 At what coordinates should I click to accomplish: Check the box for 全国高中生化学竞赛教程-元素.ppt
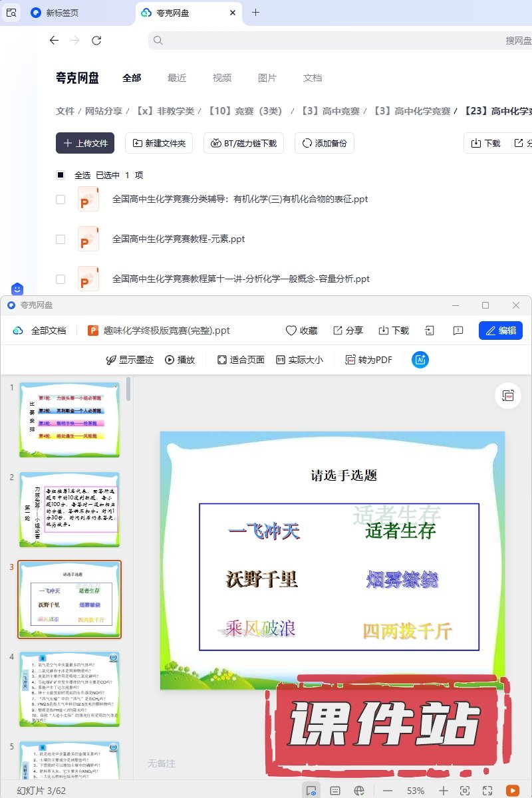pos(61,239)
